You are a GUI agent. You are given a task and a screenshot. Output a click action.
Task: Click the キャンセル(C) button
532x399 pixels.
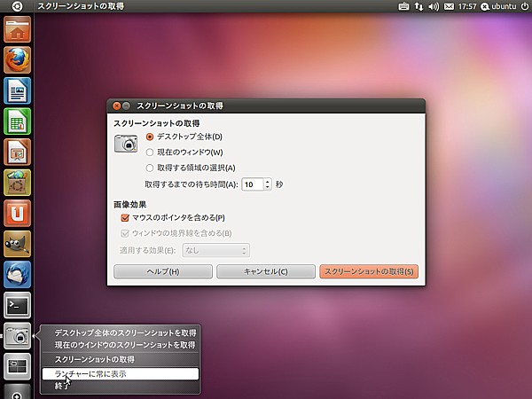tap(266, 272)
